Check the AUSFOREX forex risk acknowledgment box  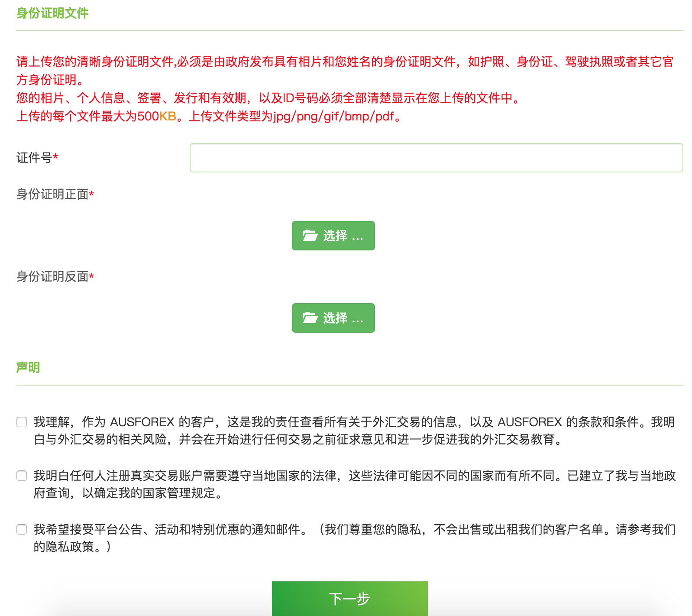22,422
